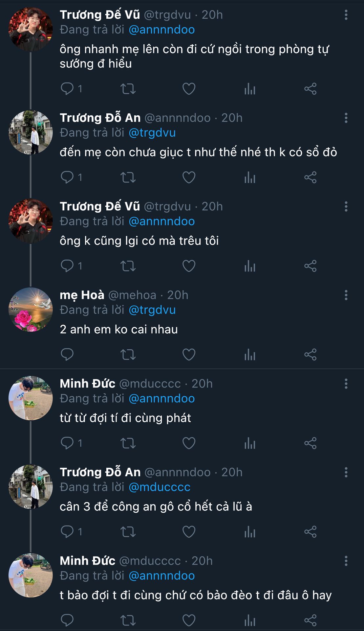364x631 pixels.
Task: Reply to the "cân 3 để công an" tweet
Action: pos(67,532)
